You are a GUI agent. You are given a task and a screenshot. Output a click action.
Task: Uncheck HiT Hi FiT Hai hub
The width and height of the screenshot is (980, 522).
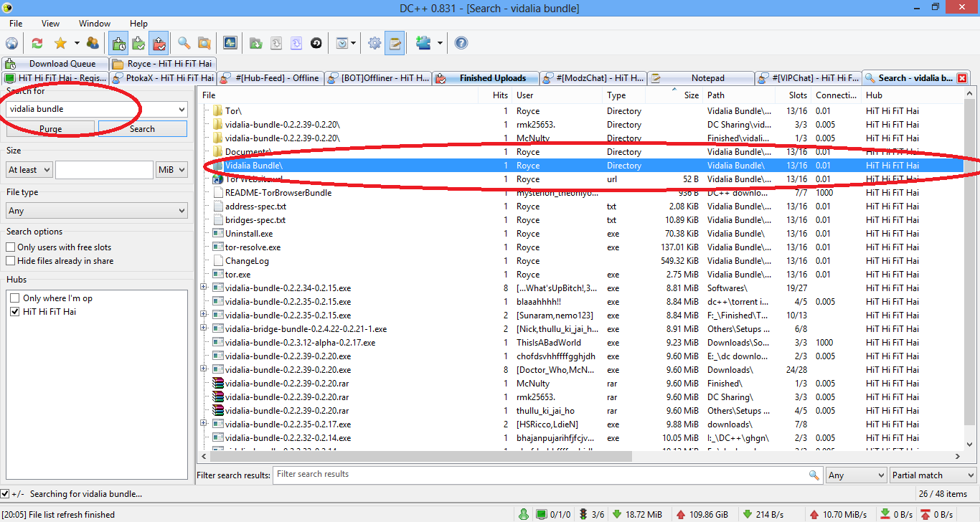(16, 312)
